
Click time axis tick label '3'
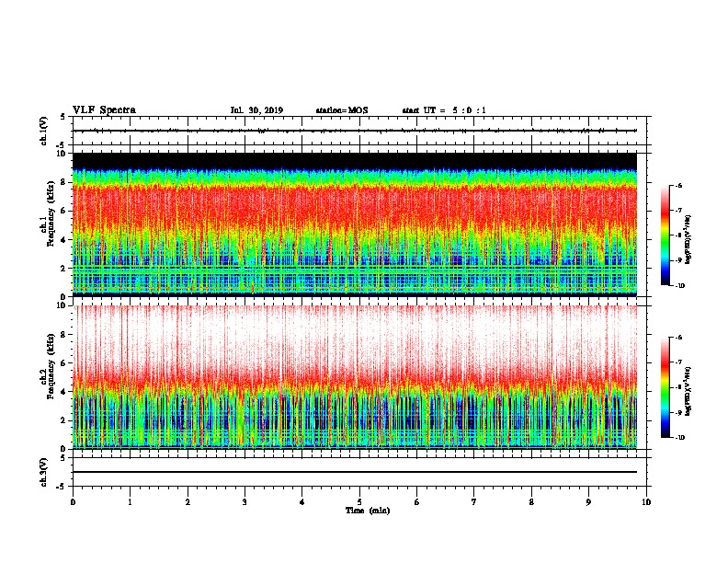pos(245,501)
